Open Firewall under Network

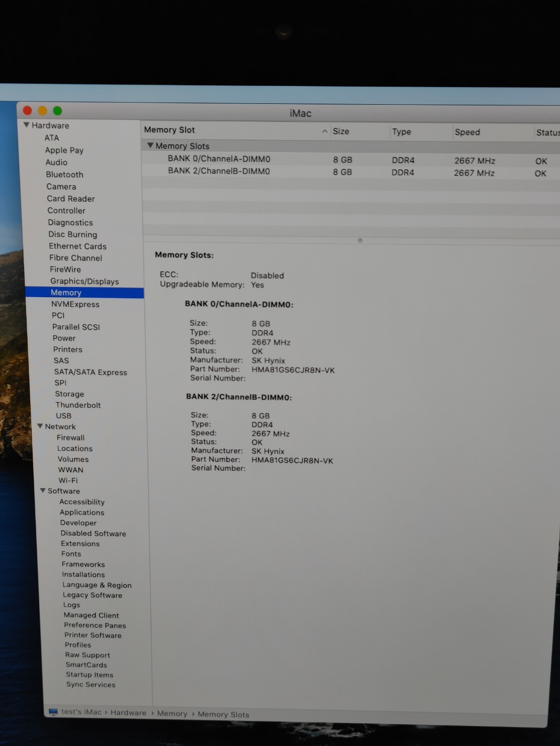click(70, 438)
